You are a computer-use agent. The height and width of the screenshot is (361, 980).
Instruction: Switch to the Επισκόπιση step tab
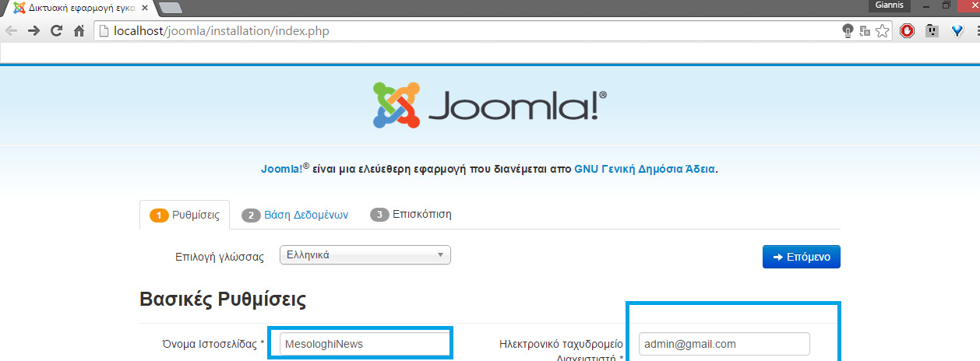(411, 214)
